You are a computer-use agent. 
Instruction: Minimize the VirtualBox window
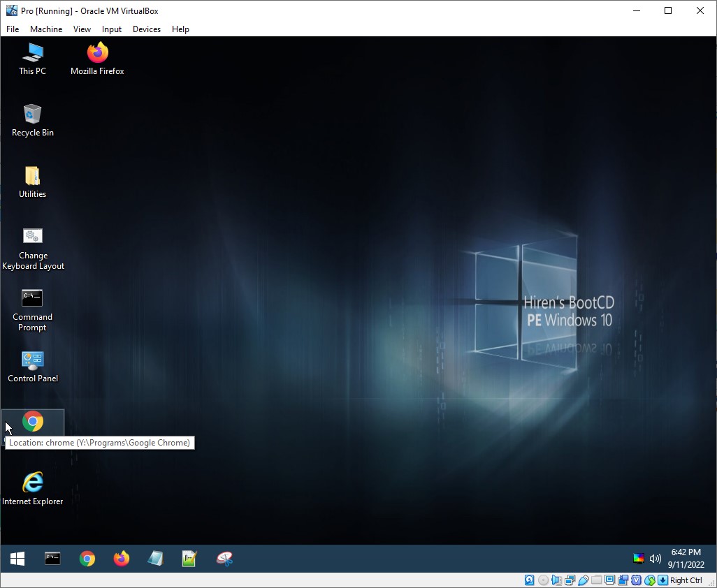coord(637,10)
